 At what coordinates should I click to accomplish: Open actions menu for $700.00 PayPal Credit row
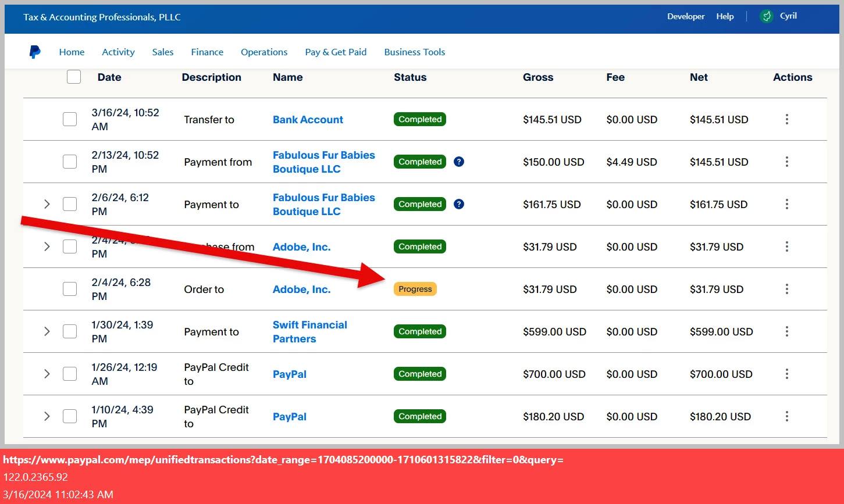787,374
